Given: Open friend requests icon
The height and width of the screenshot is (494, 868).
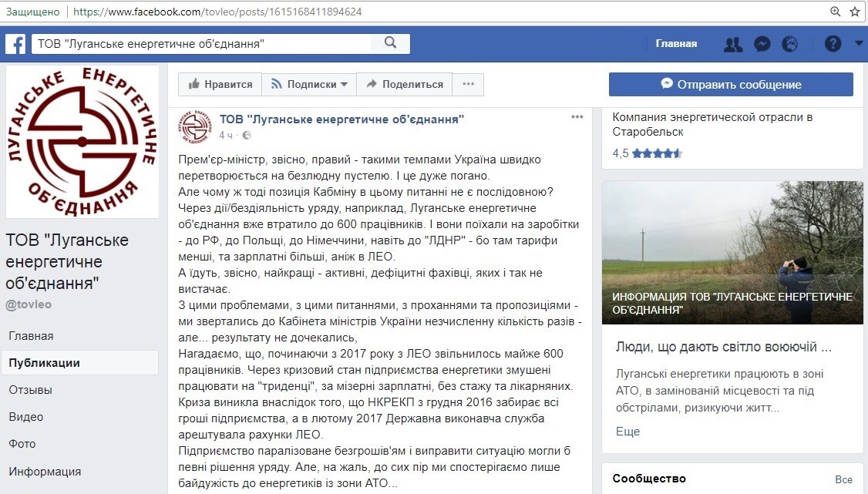Looking at the screenshot, I should (x=732, y=44).
